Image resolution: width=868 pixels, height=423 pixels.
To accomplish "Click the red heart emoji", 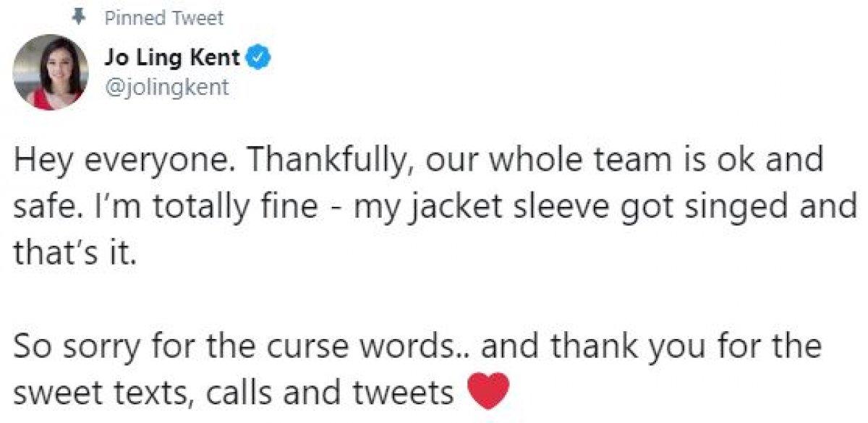I will tap(489, 393).
